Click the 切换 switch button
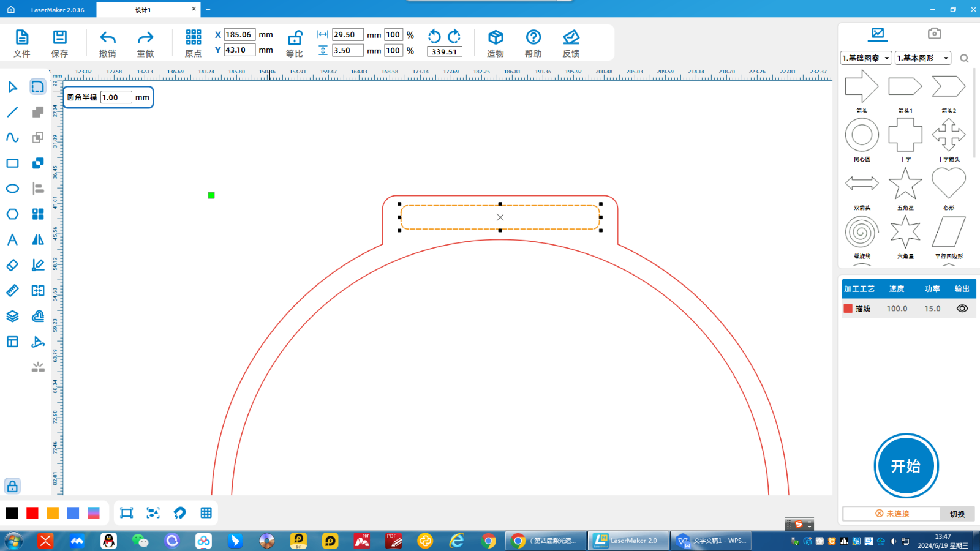This screenshot has height=551, width=980. (x=957, y=514)
